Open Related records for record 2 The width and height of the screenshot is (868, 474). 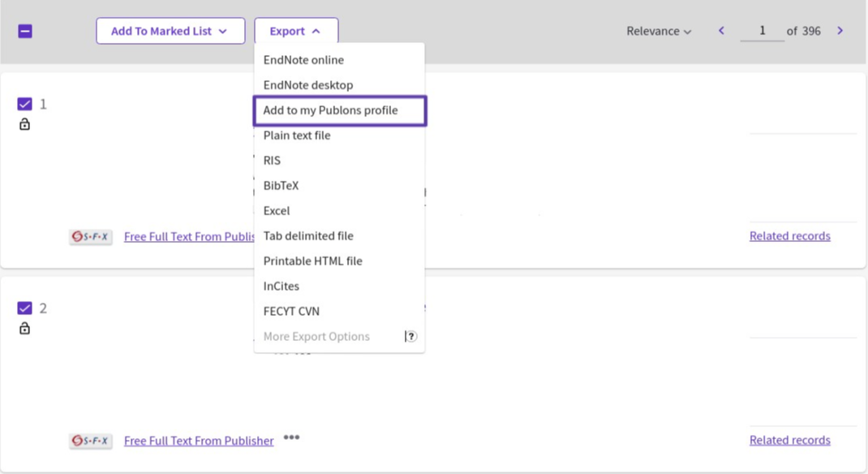click(790, 440)
